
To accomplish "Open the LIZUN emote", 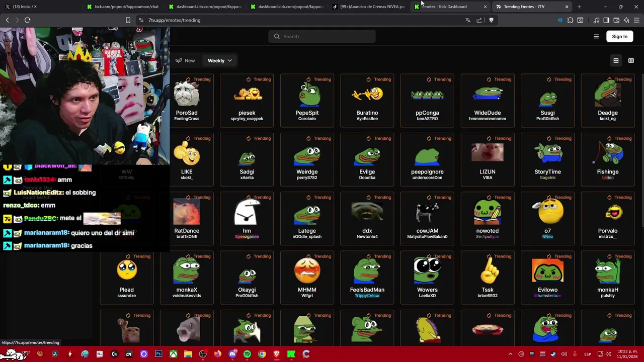I will click(488, 159).
